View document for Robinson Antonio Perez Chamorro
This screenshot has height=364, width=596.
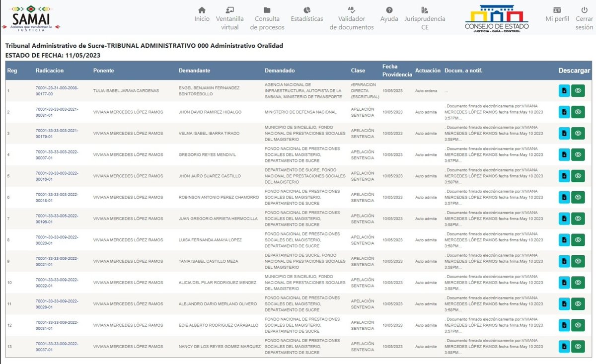(578, 197)
